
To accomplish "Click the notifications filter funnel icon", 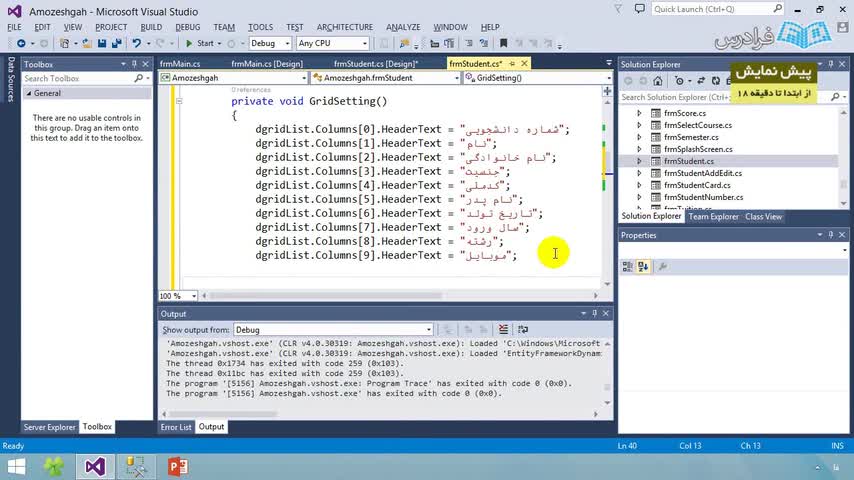I will 618,9.
